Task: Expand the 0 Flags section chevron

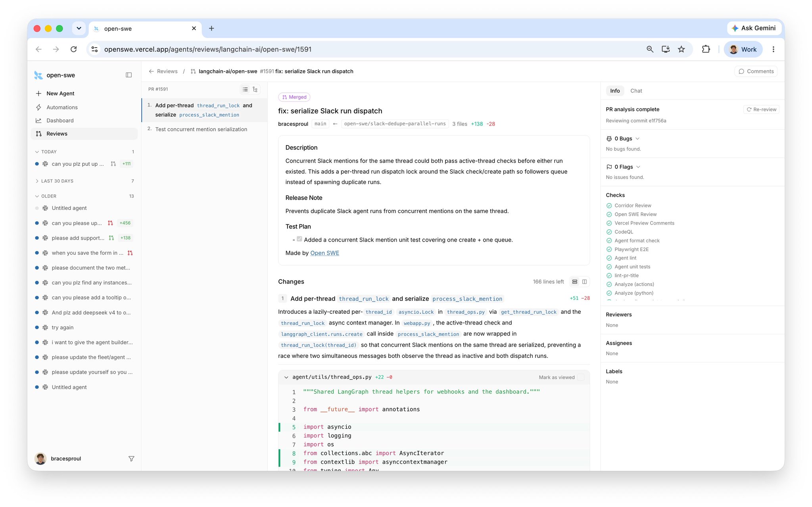Action: pyautogui.click(x=638, y=167)
